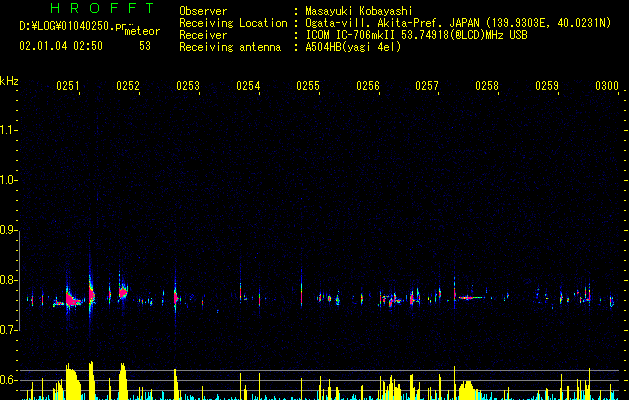The width and height of the screenshot is (629, 400).
Task: Click the 0254 time marker
Action: tap(248, 85)
